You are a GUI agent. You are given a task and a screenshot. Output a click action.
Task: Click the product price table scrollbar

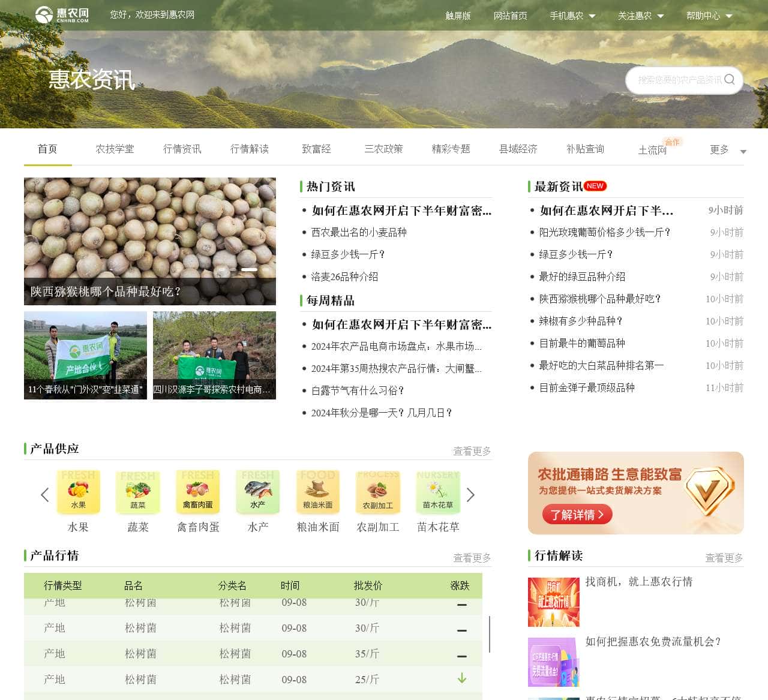coord(490,634)
